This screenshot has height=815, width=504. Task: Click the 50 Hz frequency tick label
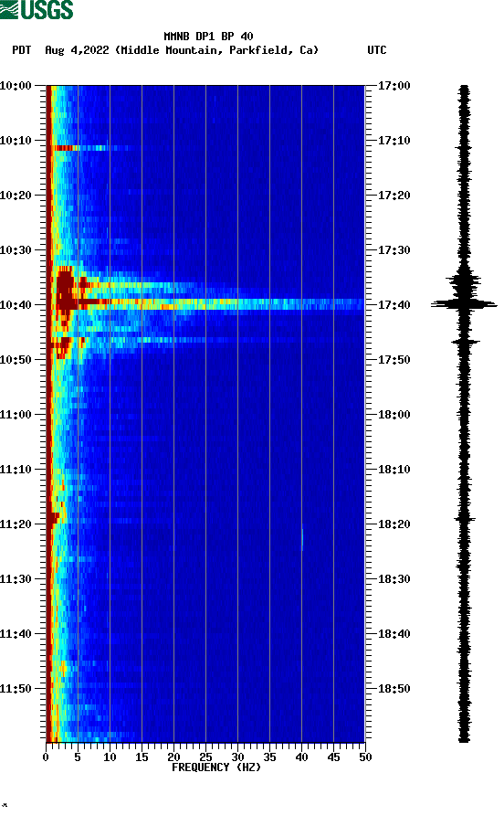[x=366, y=757]
